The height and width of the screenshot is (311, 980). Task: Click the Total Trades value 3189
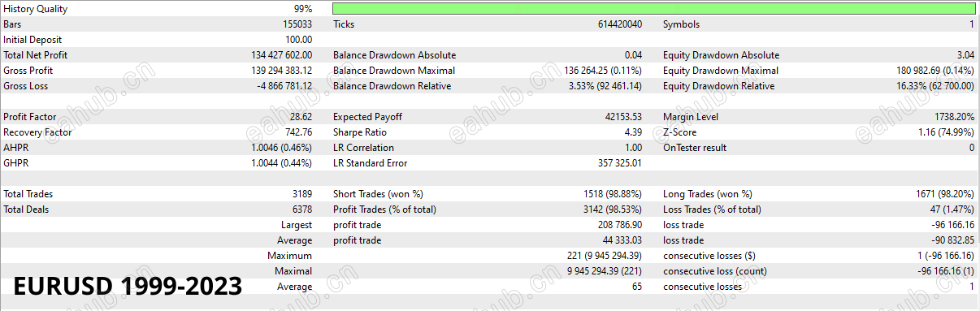(301, 194)
